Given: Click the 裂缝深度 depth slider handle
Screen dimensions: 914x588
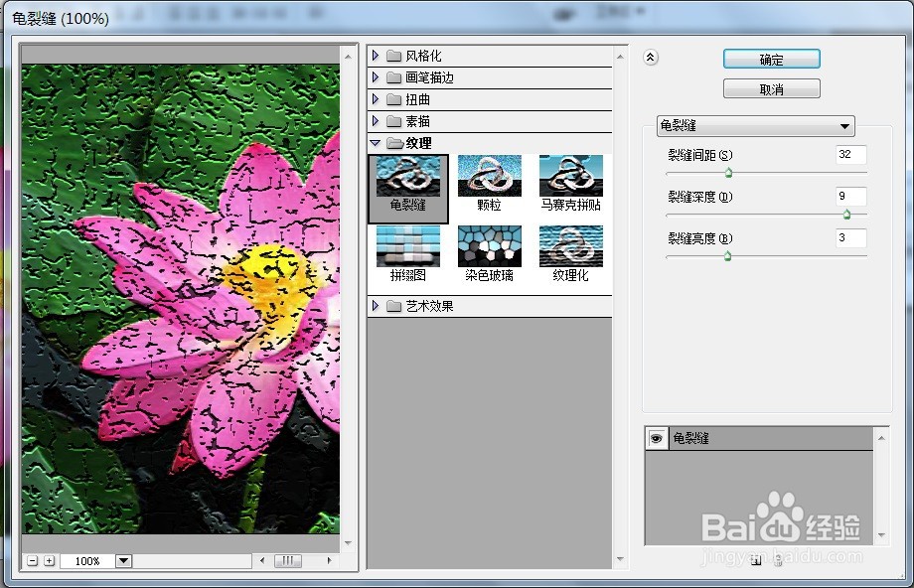Looking at the screenshot, I should click(846, 215).
